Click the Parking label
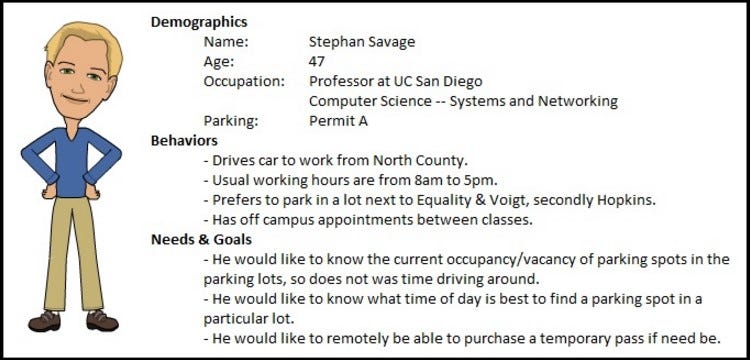This screenshot has width=750, height=360. pyautogui.click(x=231, y=121)
